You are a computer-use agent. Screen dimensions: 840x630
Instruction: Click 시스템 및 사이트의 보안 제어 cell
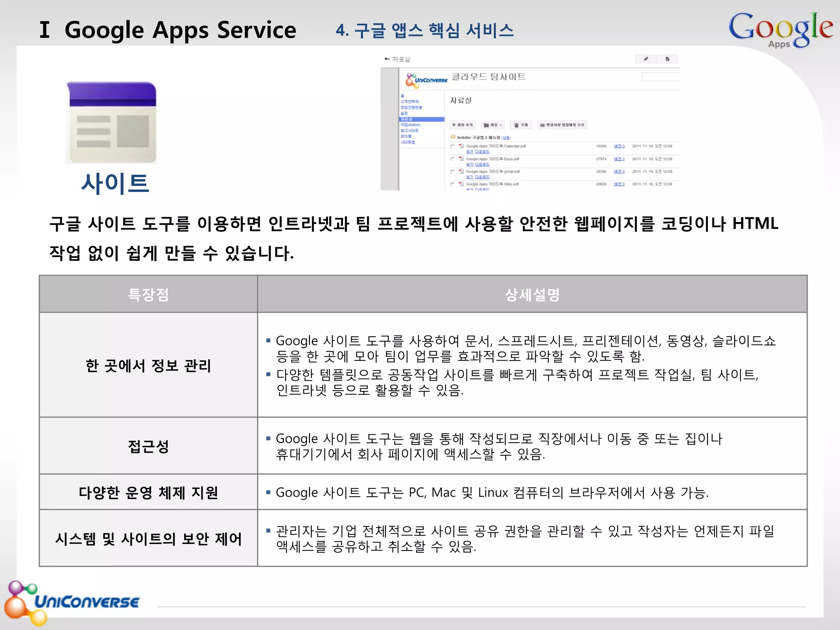[148, 539]
